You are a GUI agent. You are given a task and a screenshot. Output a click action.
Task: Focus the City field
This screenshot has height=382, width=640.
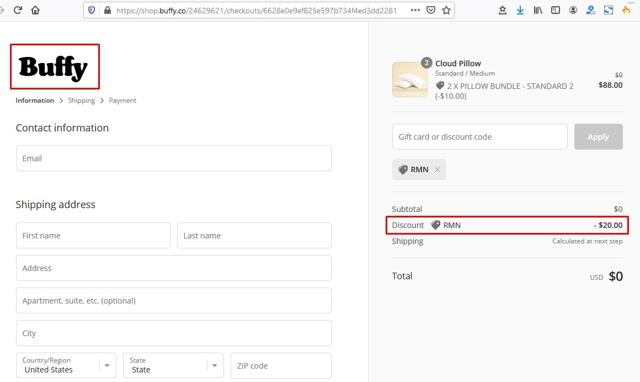[174, 333]
